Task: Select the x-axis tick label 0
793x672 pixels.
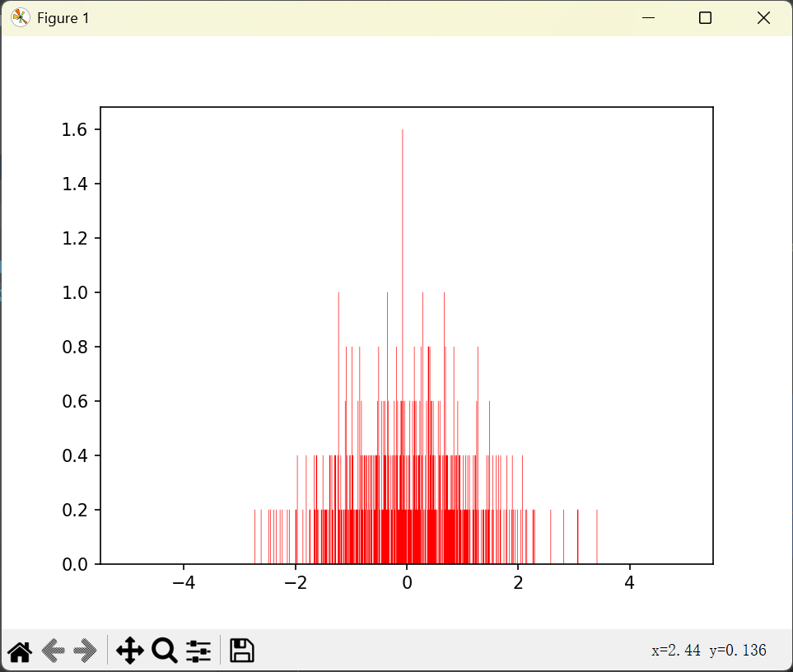Action: tap(406, 583)
